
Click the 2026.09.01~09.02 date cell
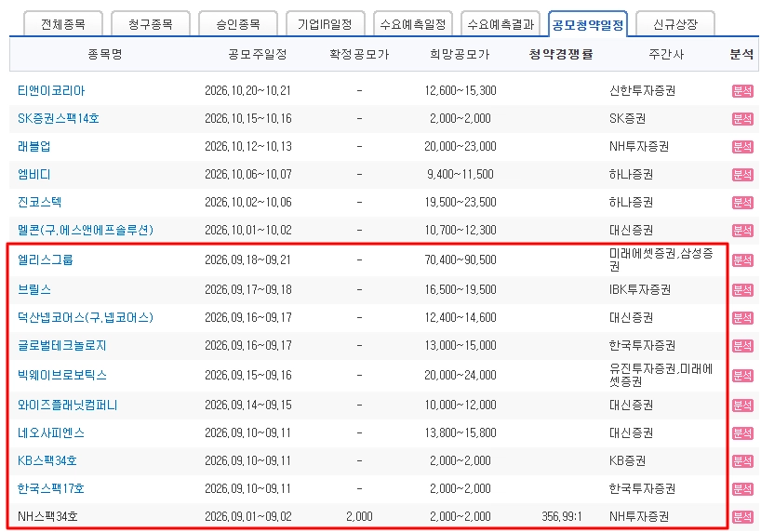248,516
